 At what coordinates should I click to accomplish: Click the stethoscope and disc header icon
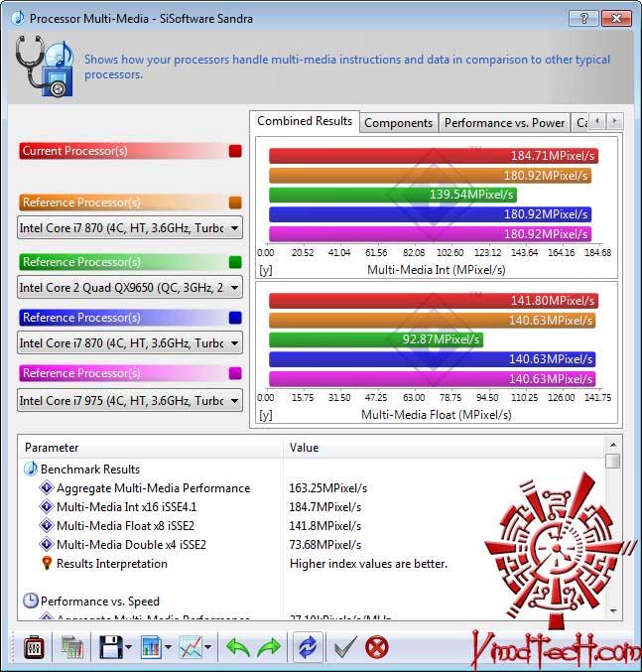click(45, 66)
